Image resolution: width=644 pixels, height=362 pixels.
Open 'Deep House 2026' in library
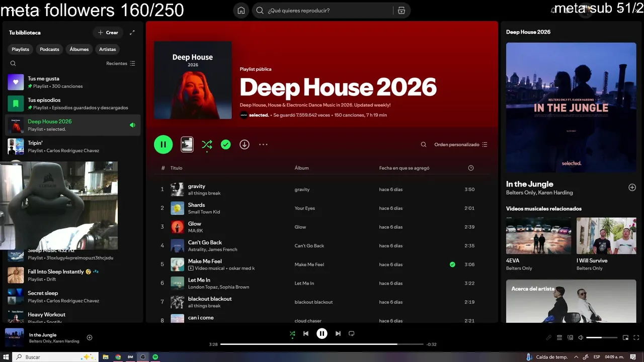point(73,125)
